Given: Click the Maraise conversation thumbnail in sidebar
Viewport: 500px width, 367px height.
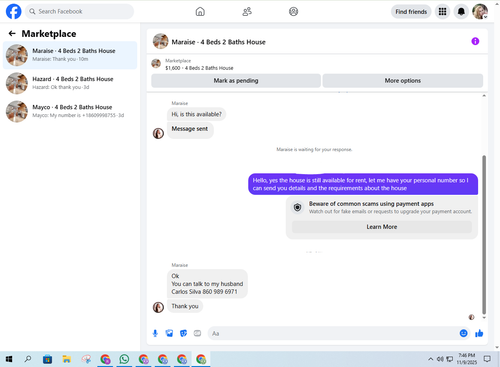Looking at the screenshot, I should pyautogui.click(x=17, y=55).
